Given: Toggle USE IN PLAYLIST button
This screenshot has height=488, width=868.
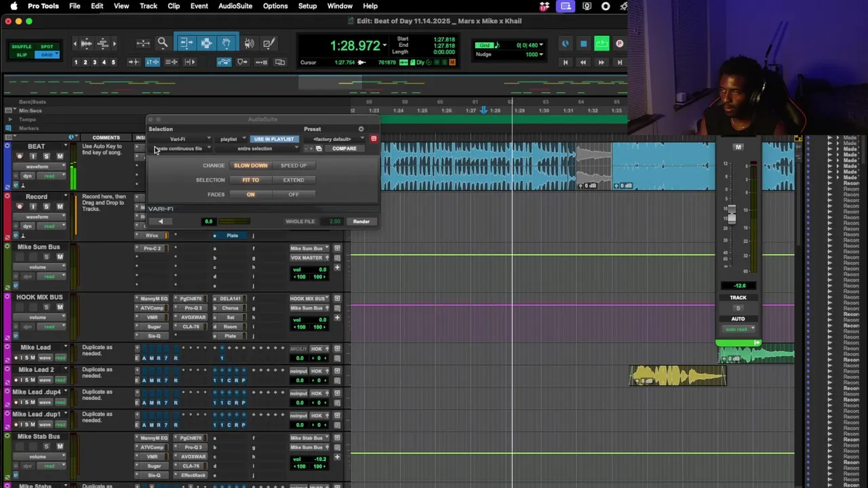Looking at the screenshot, I should coord(274,139).
